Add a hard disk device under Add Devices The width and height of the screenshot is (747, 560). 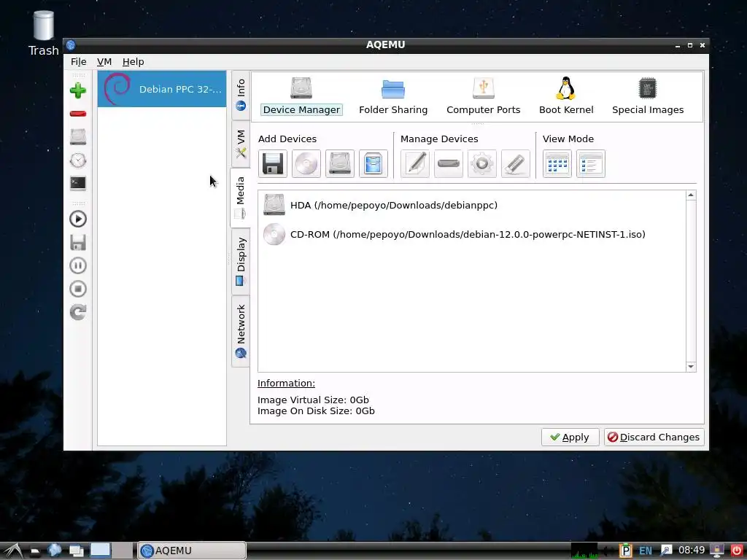coord(340,164)
